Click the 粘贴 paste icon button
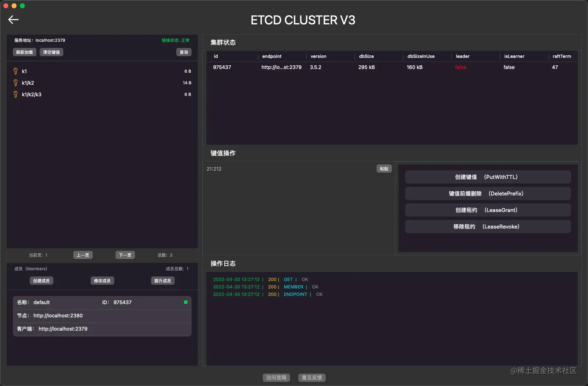Image resolution: width=588 pixels, height=386 pixels. (384, 169)
